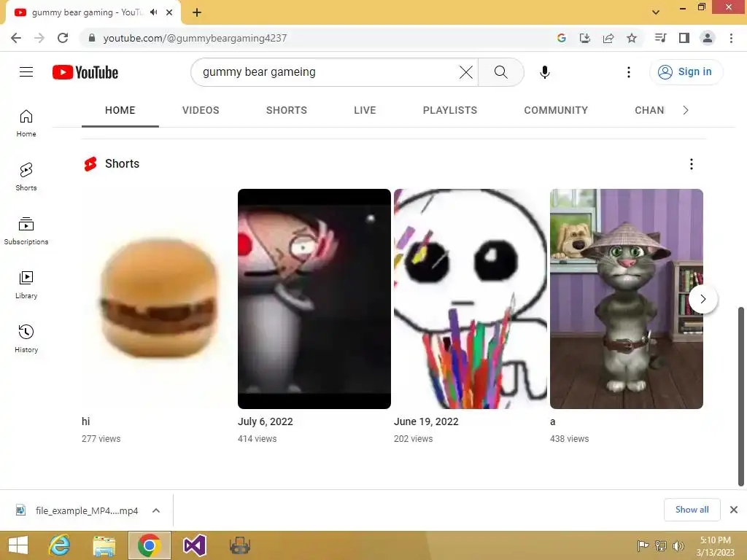Play the Talking Tom cat short
Viewport: 747px width, 560px height.
627,299
